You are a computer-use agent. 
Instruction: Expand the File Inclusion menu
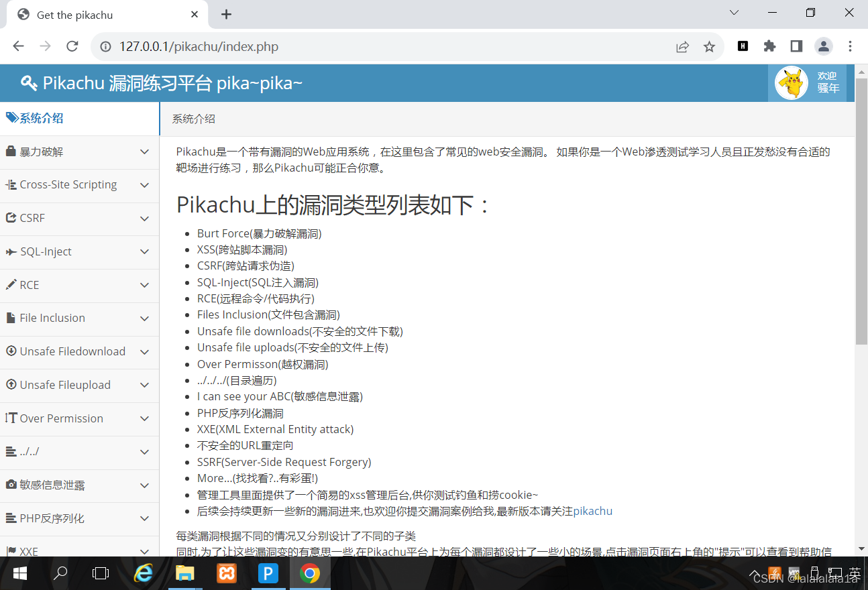[145, 318]
